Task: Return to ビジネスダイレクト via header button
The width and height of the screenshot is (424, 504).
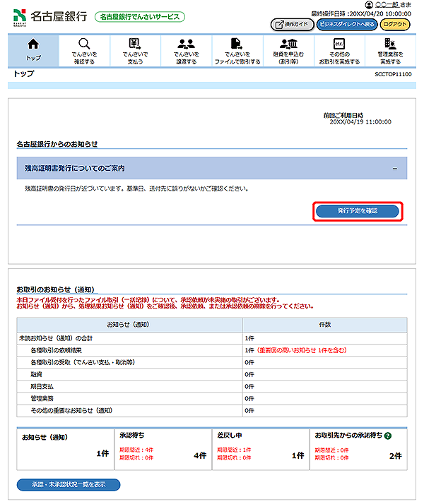Action: tap(346, 24)
